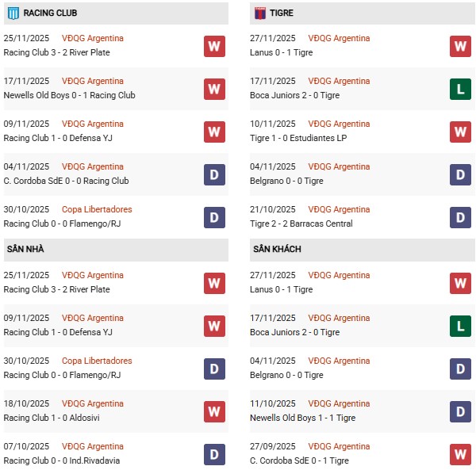Select D badge for C. Cordoba SdE 0-0 Racing Club
The width and height of the screenshot is (476, 470).
coord(214,174)
